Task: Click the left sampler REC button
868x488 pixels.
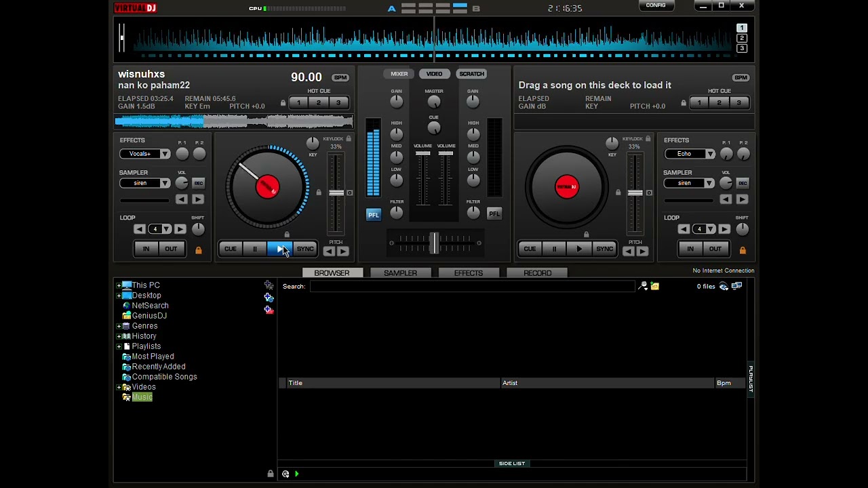Action: click(x=198, y=183)
